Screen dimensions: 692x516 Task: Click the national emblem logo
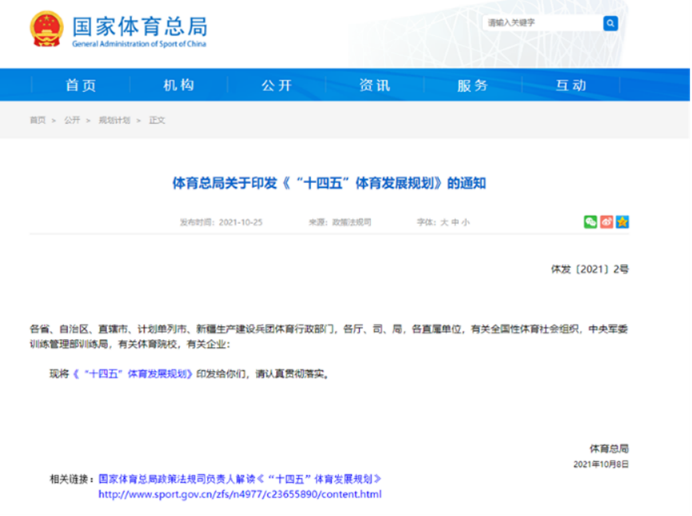pos(46,29)
